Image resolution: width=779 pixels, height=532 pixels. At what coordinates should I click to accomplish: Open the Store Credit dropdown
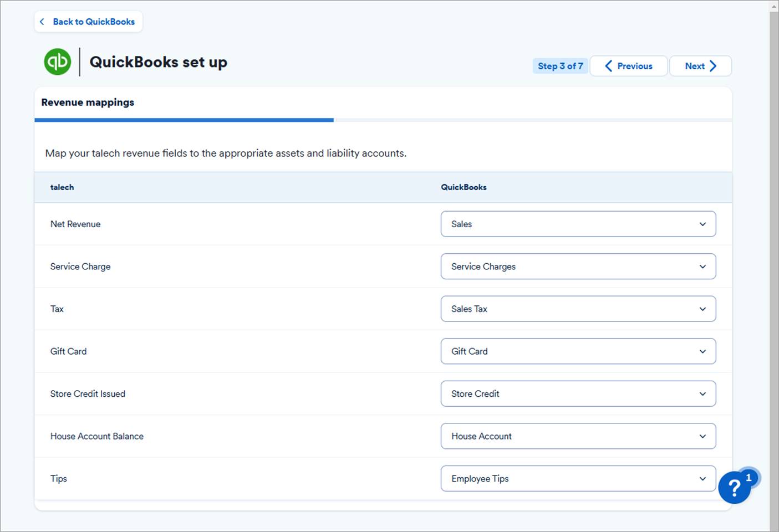pos(578,394)
